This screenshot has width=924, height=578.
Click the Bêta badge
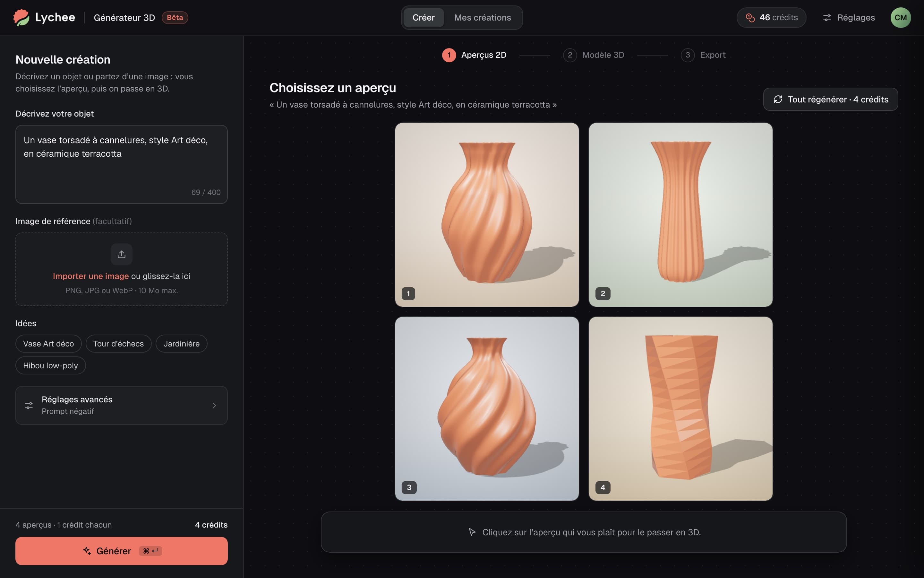coord(175,18)
